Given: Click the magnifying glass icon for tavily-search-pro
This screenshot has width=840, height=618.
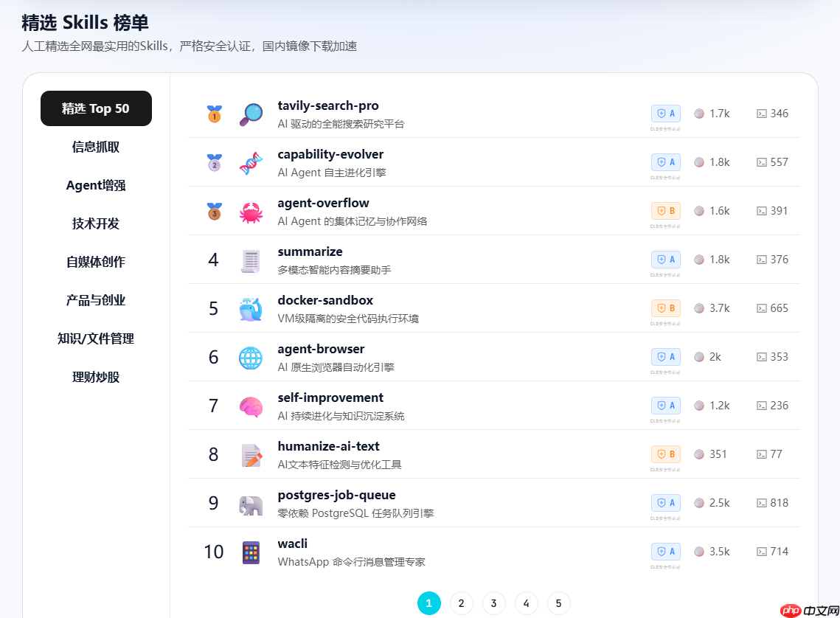Looking at the screenshot, I should pyautogui.click(x=251, y=114).
